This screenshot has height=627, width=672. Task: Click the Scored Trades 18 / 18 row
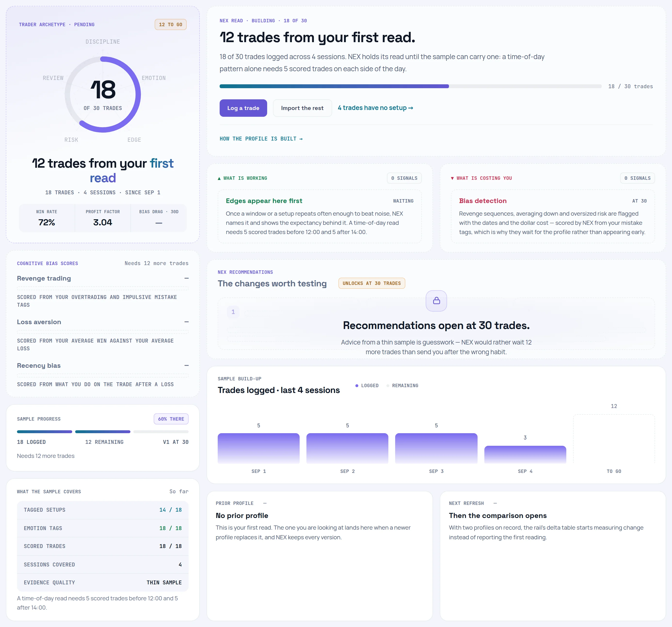pos(103,546)
